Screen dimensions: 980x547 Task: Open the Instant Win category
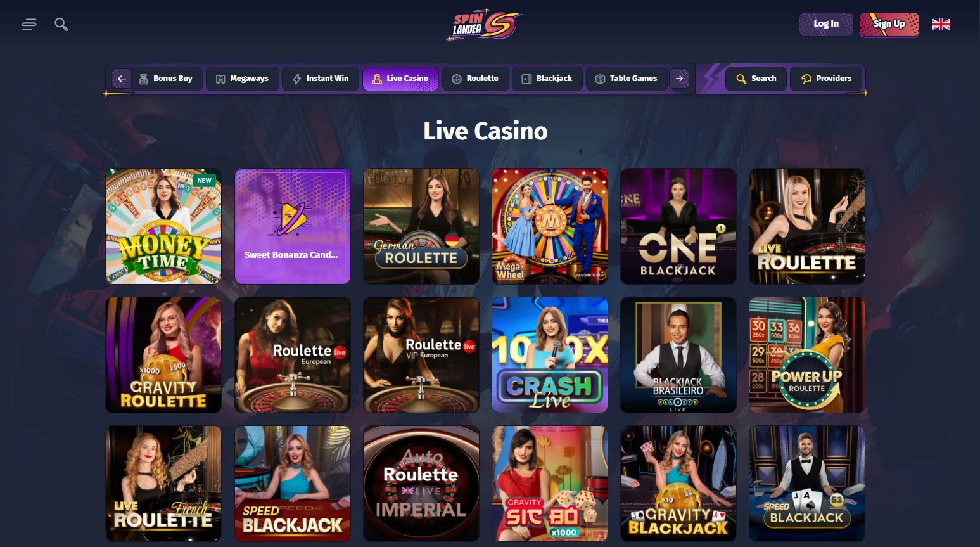[321, 79]
